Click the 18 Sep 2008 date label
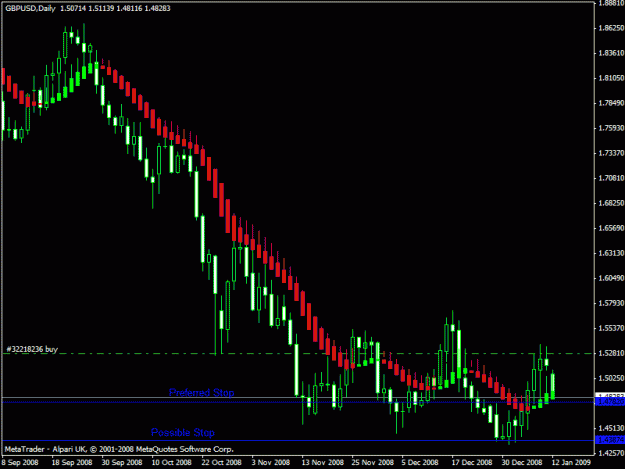 pyautogui.click(x=72, y=463)
